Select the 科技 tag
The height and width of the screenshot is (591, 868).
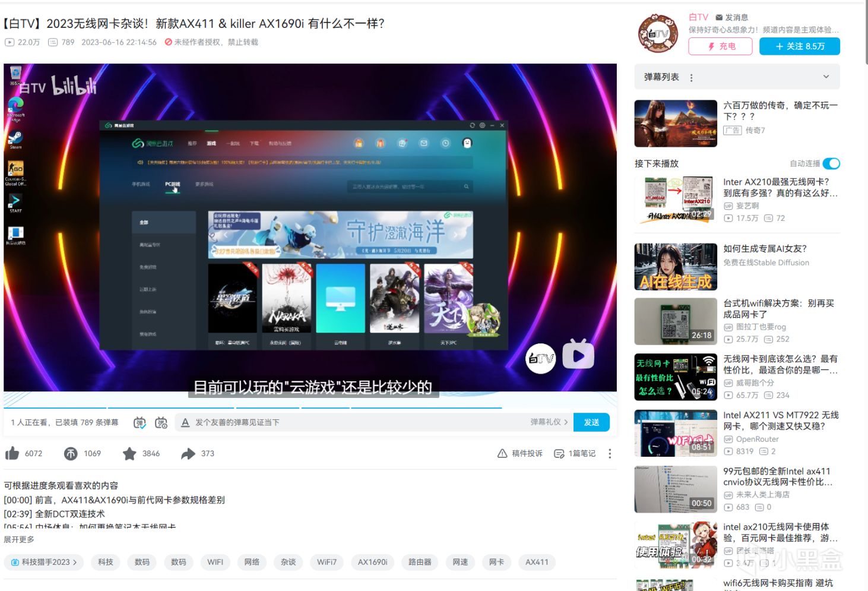tap(106, 562)
